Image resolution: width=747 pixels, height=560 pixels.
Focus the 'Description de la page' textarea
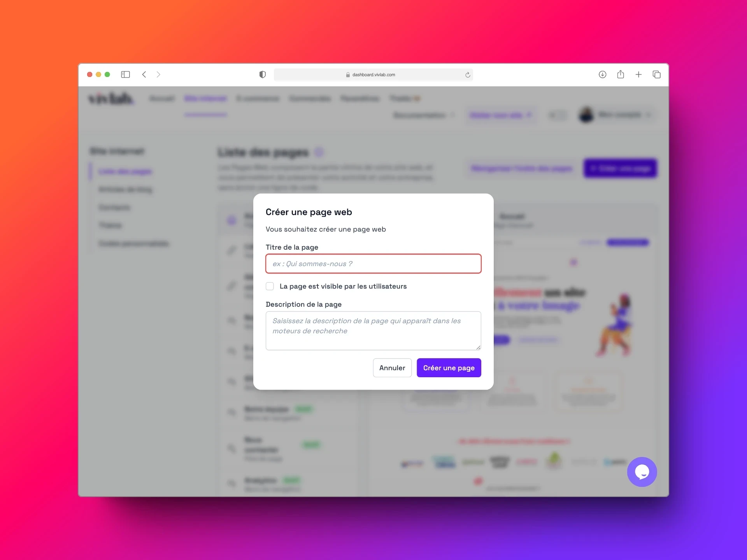point(373,331)
